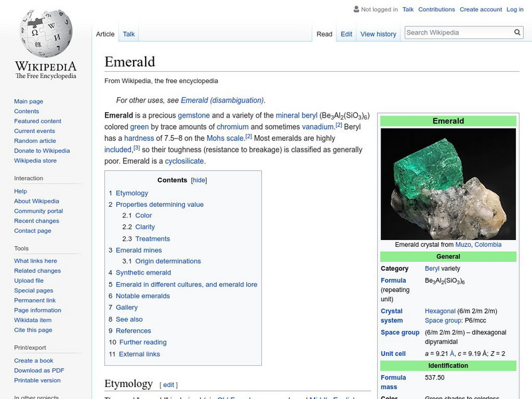
Task: Open the Contributions link at top
Action: (x=436, y=9)
